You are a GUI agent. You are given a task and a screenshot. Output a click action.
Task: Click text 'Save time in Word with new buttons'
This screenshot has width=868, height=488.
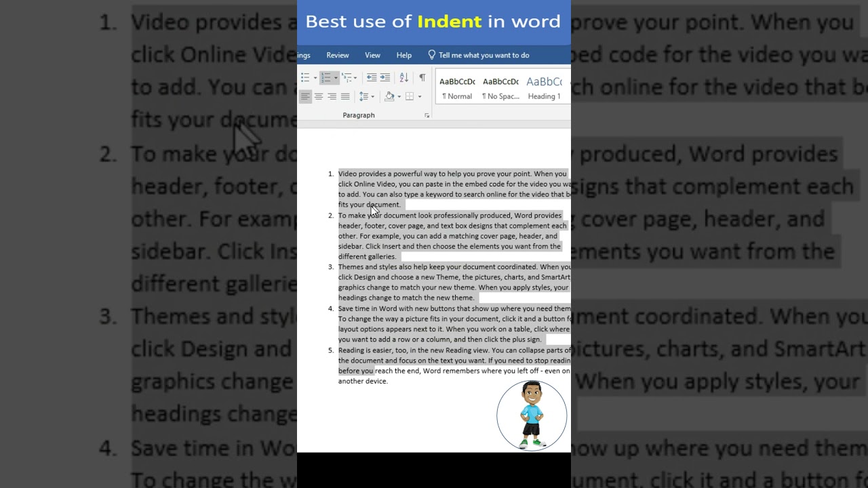click(x=397, y=308)
